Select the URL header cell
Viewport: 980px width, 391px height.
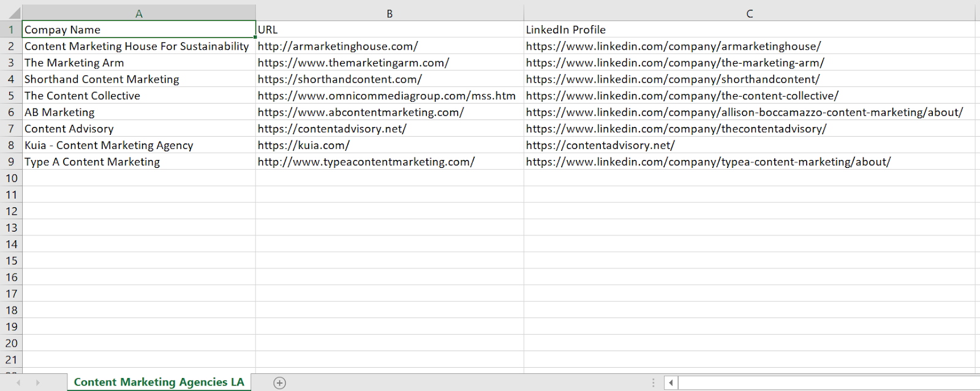(x=390, y=29)
